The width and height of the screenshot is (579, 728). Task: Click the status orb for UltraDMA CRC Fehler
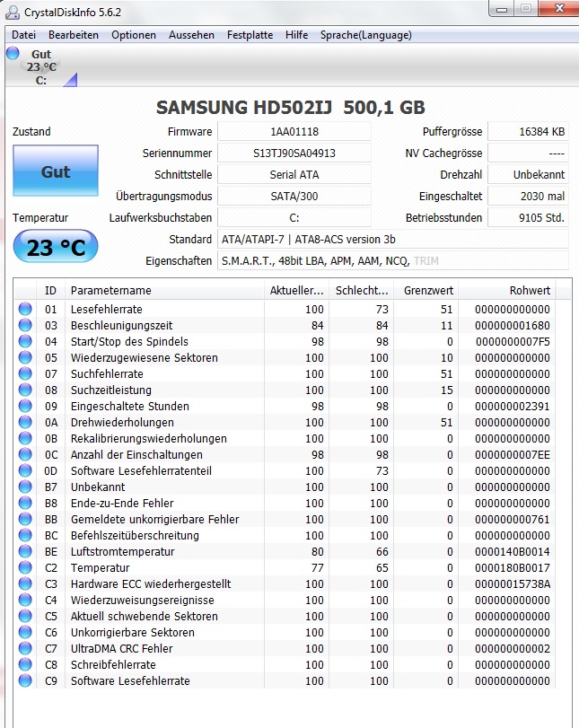25,648
